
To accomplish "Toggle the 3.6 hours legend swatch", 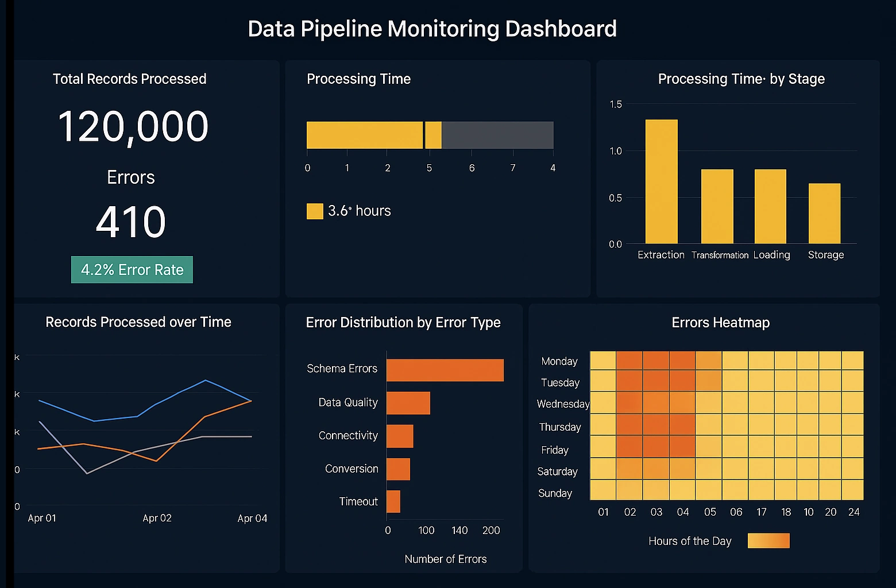I will 314,211.
